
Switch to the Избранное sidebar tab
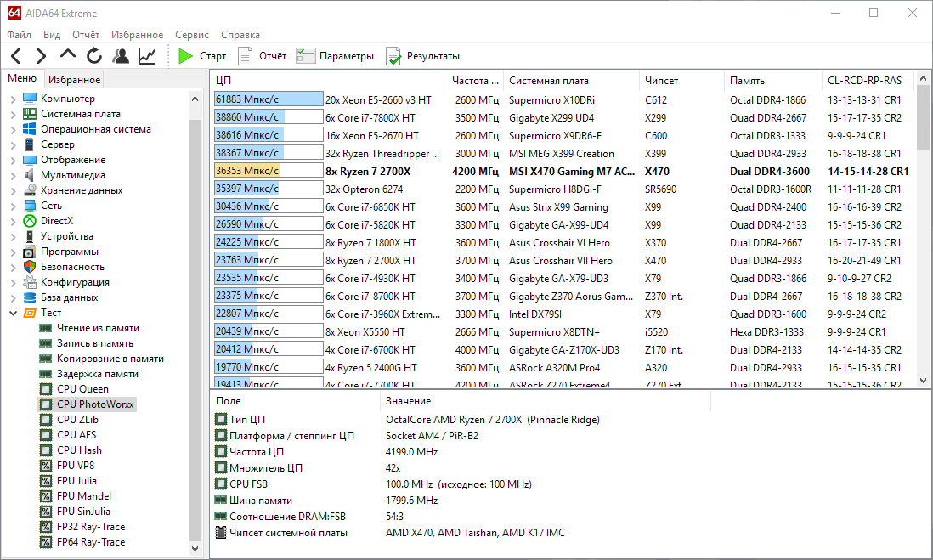click(75, 80)
